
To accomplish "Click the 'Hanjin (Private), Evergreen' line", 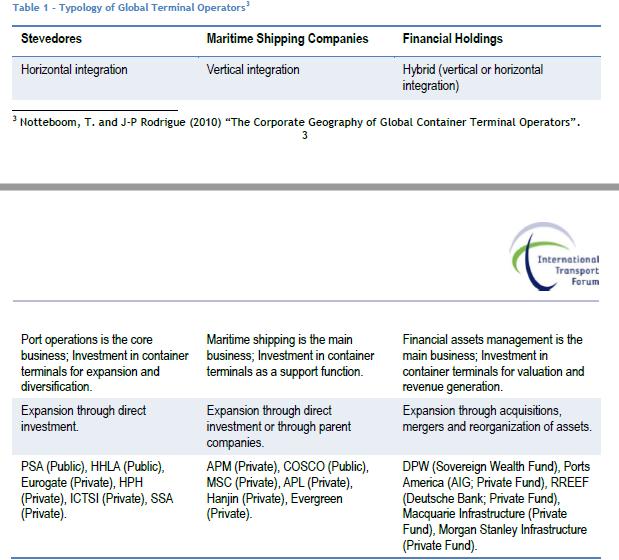I will click(274, 498).
